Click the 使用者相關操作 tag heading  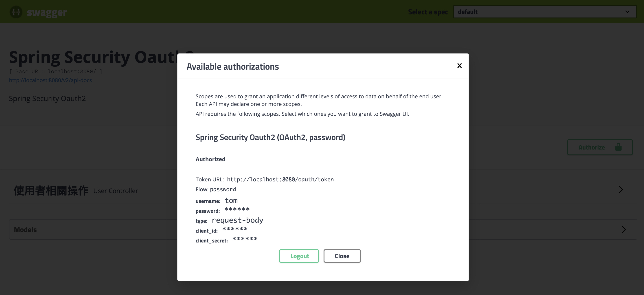pyautogui.click(x=51, y=191)
